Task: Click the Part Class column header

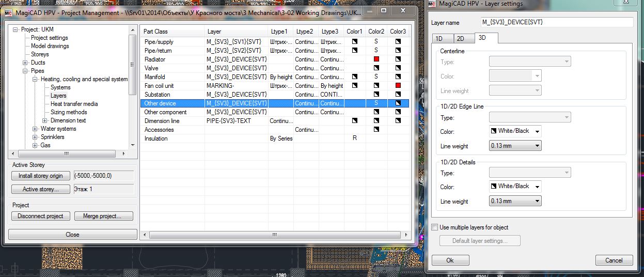Action: pos(172,32)
